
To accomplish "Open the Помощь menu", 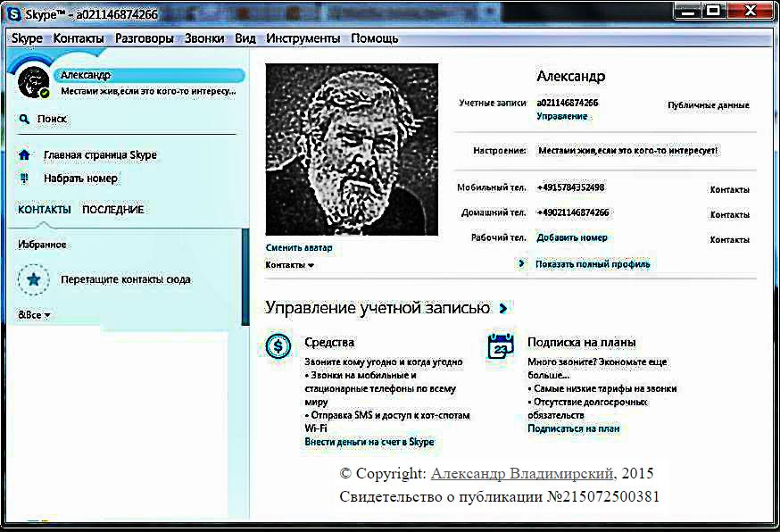I will 375,38.
